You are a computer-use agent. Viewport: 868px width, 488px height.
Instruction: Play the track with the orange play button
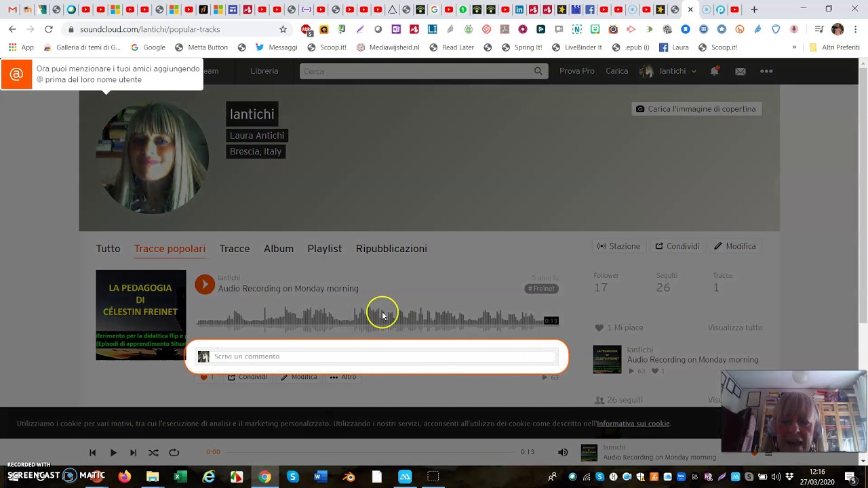(205, 284)
